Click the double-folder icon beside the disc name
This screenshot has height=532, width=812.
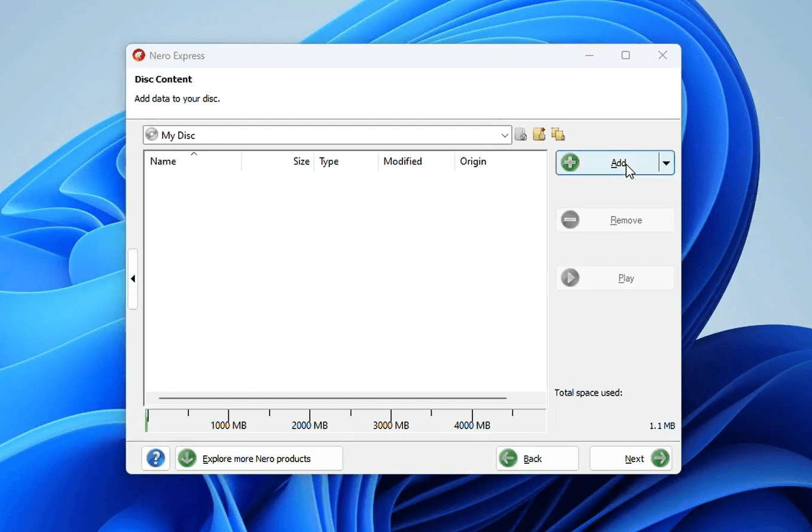point(558,134)
